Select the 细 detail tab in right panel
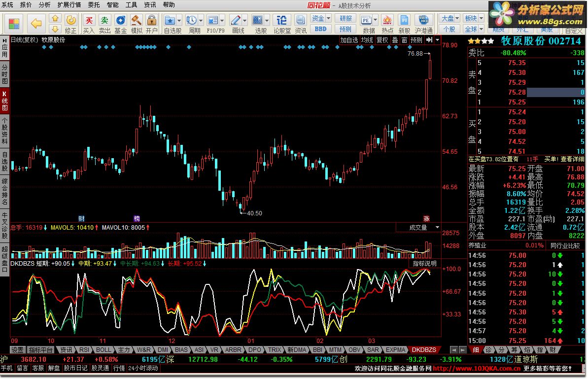Viewport: 588px width, 379px height. pyautogui.click(x=476, y=350)
